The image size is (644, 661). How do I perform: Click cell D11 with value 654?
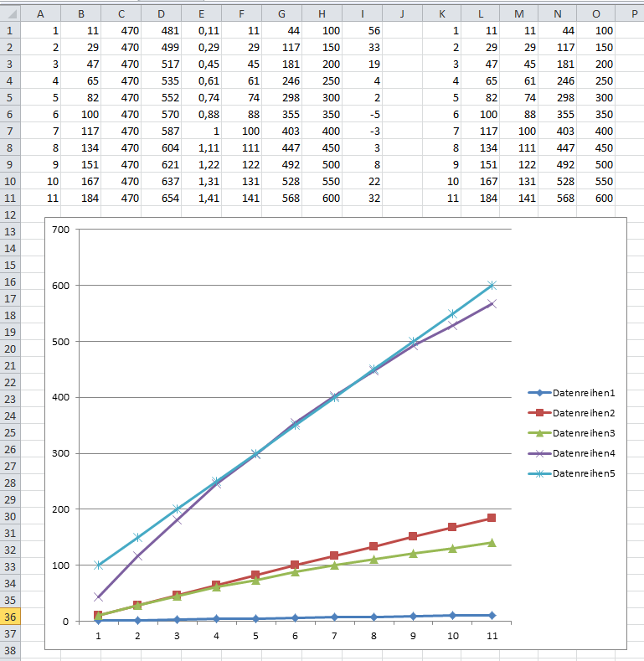pyautogui.click(x=162, y=198)
